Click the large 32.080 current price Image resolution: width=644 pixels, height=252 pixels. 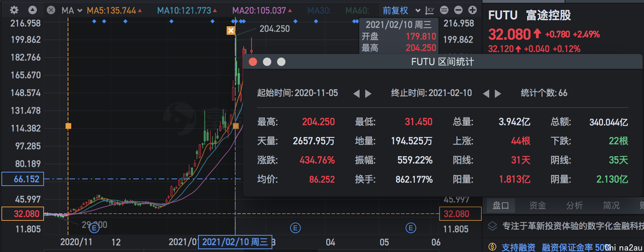pyautogui.click(x=509, y=34)
